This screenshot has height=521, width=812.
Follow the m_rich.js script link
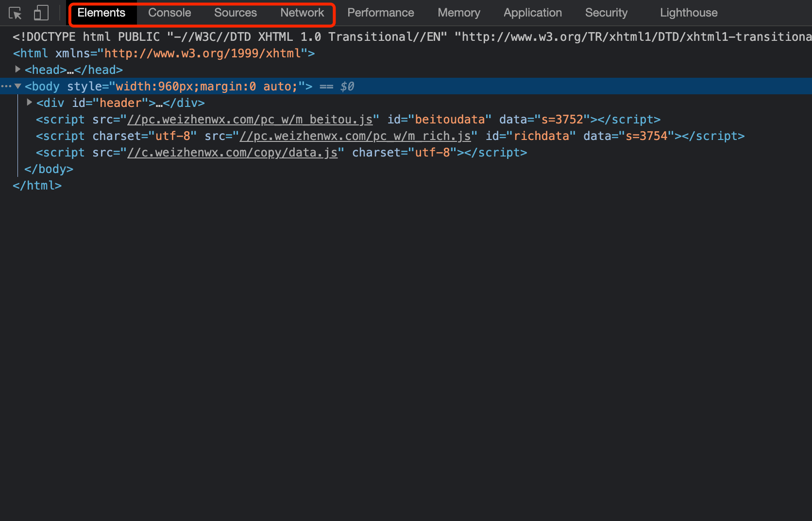pyautogui.click(x=355, y=136)
